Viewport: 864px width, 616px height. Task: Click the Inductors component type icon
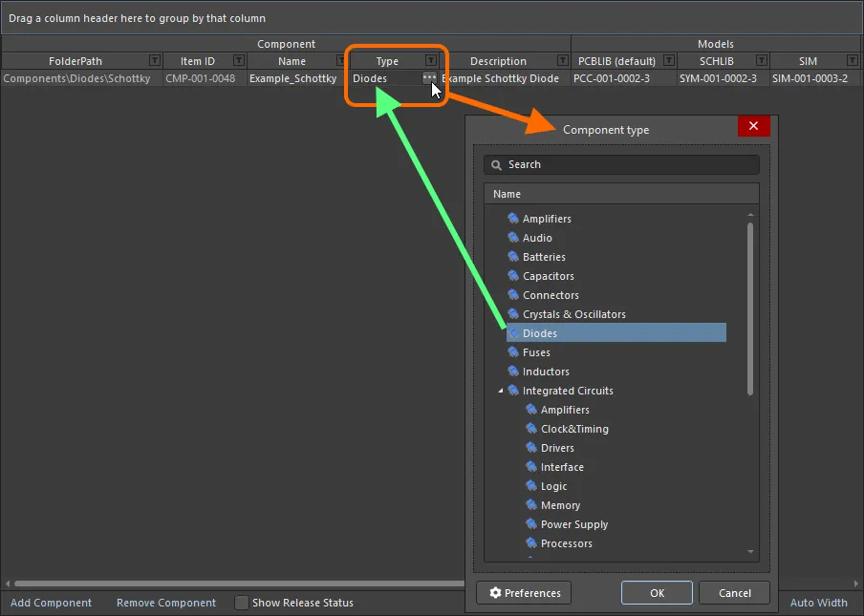[x=513, y=371]
